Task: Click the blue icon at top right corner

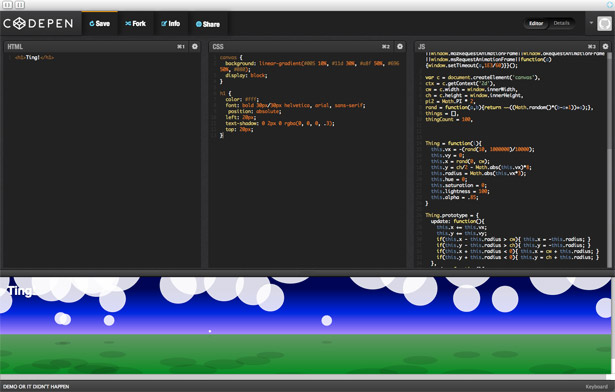Action: (610, 5)
